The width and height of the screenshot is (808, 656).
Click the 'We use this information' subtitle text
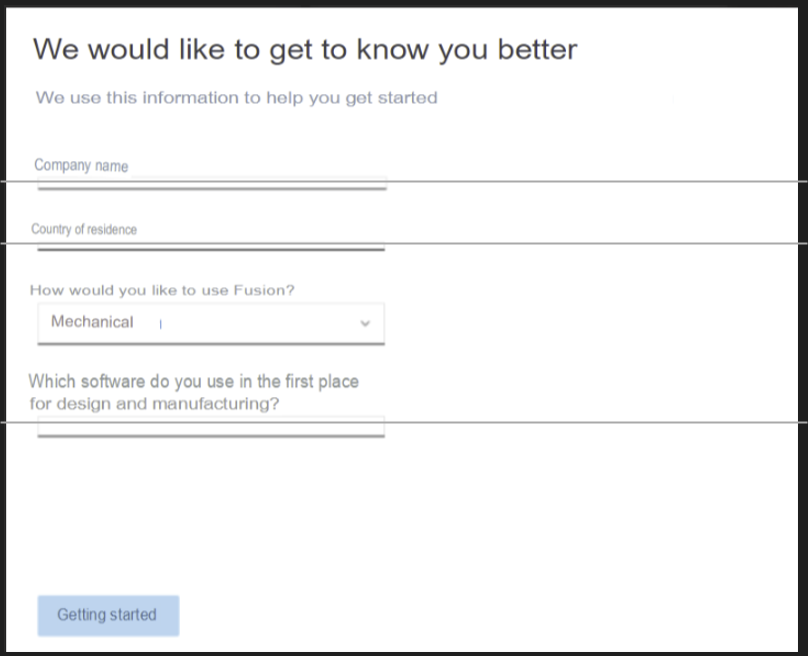tap(236, 98)
